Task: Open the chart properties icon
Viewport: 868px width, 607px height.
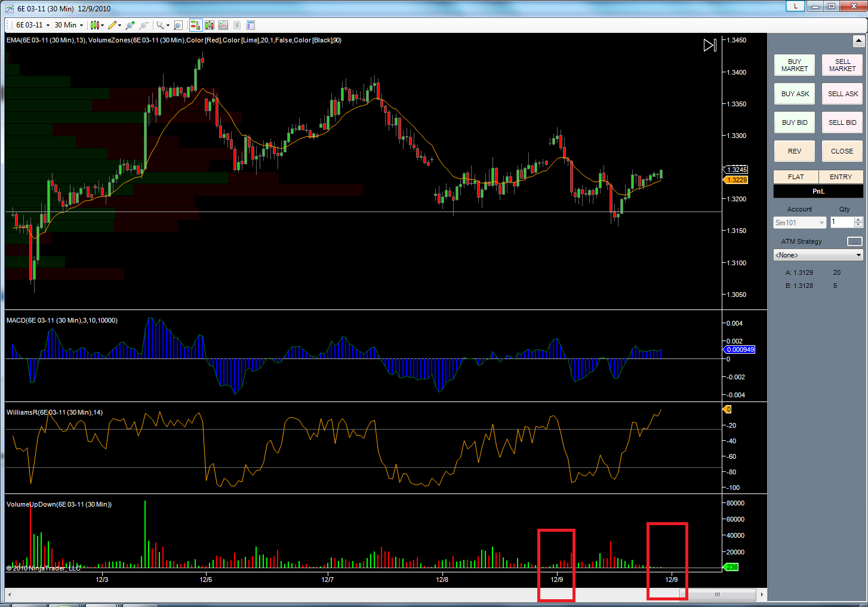Action: [x=251, y=25]
